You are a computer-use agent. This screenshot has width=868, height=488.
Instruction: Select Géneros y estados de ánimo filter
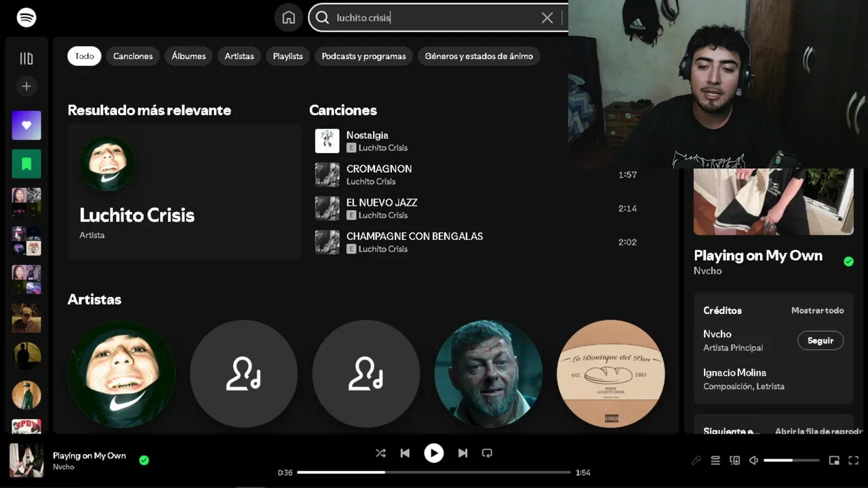click(479, 56)
